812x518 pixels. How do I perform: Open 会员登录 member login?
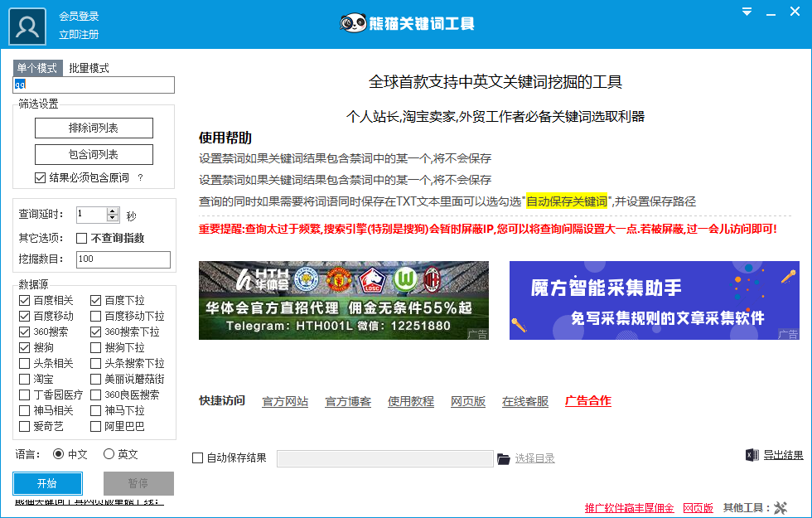tap(79, 16)
